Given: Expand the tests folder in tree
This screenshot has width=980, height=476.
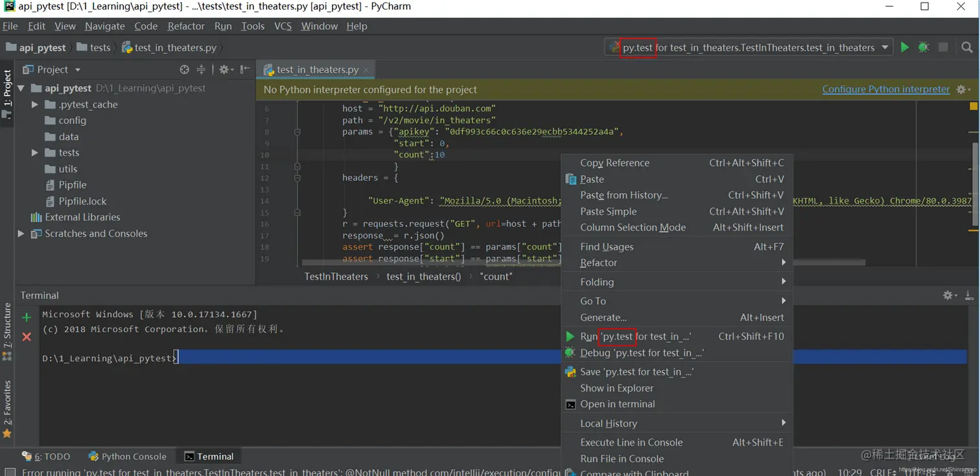Looking at the screenshot, I should coord(35,153).
